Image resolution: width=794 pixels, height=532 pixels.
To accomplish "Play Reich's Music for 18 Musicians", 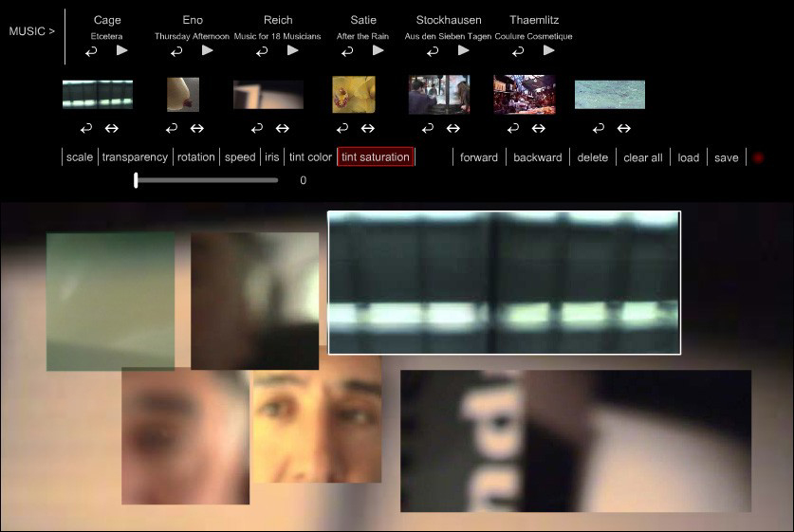I will click(293, 50).
